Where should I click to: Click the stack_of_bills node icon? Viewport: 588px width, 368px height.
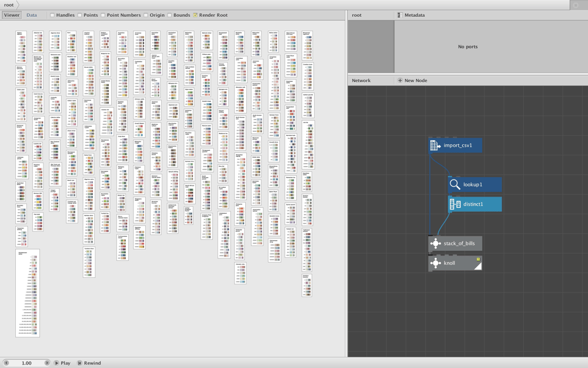pos(435,243)
